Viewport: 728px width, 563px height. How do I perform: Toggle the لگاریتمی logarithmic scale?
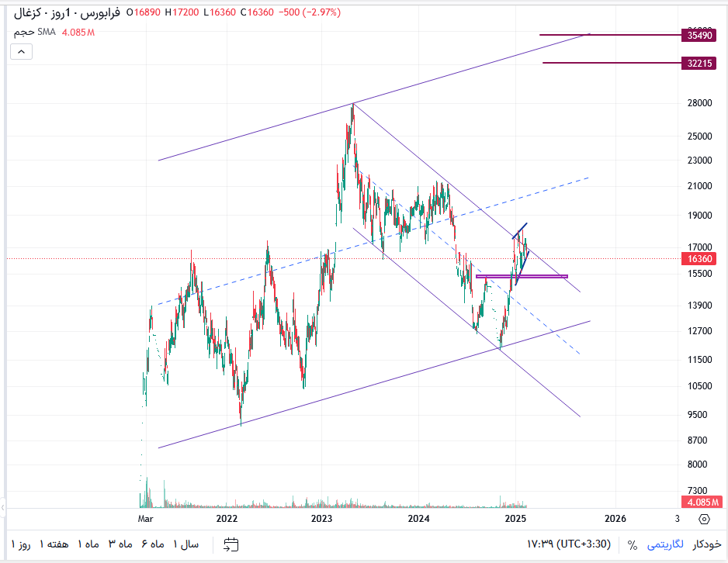coord(665,544)
